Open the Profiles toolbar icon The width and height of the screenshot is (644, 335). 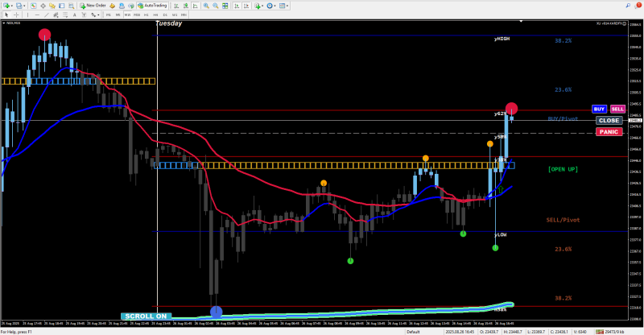(19, 6)
